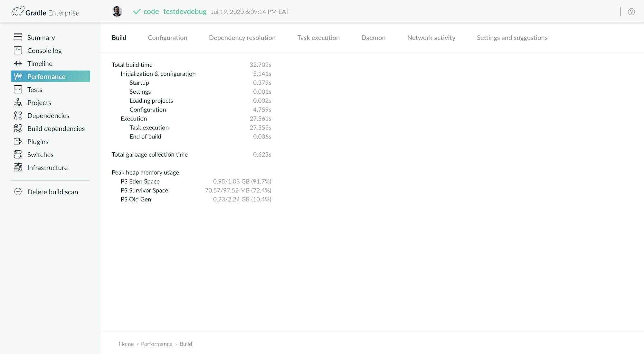Click the user avatar thumbnail
Image resolution: width=644 pixels, height=354 pixels.
tap(117, 11)
